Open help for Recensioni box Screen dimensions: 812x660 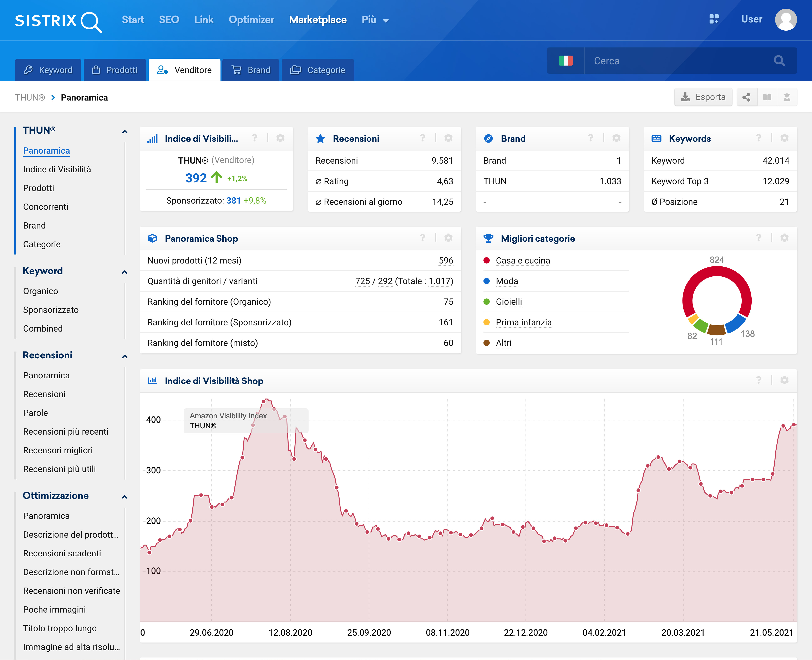422,138
